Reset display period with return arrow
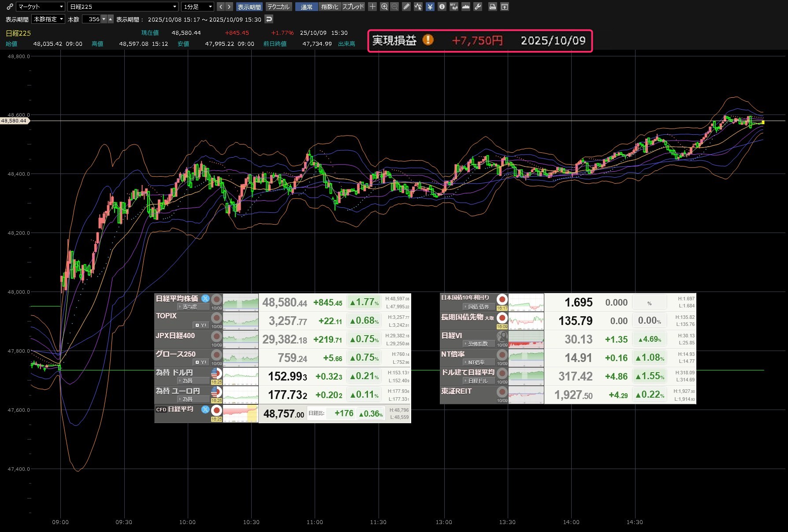Image resolution: width=788 pixels, height=532 pixels. pyautogui.click(x=269, y=19)
